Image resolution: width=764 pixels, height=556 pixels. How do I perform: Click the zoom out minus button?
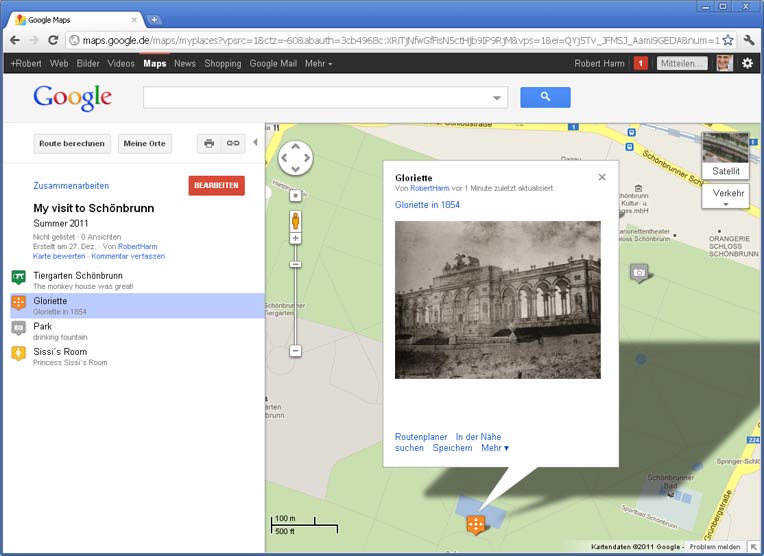(295, 351)
